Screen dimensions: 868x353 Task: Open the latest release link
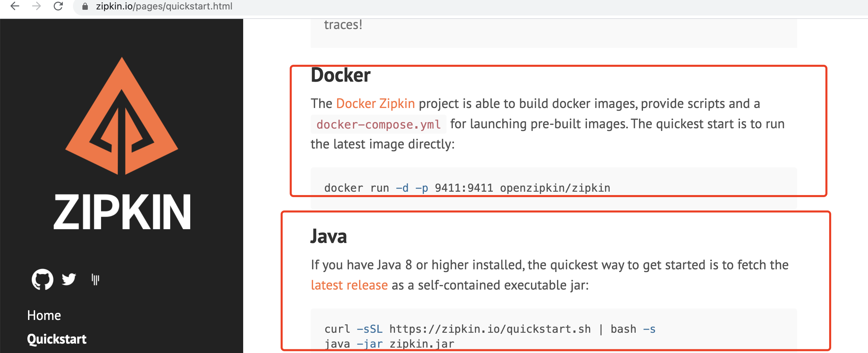click(x=349, y=285)
